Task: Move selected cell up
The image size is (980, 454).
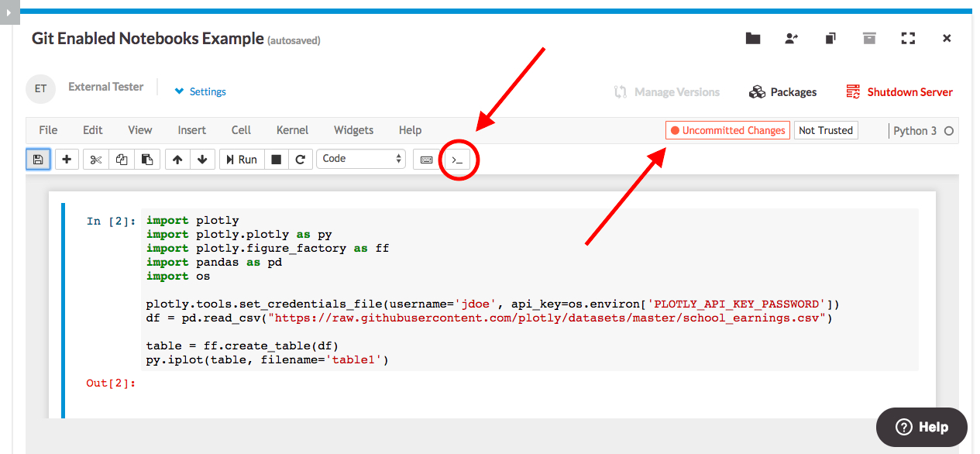Action: tap(177, 160)
